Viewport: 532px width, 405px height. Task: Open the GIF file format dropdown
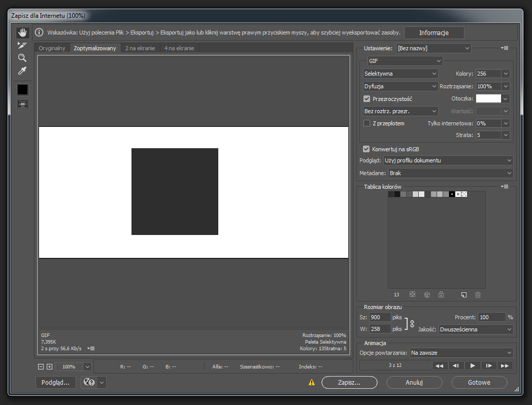(x=405, y=61)
